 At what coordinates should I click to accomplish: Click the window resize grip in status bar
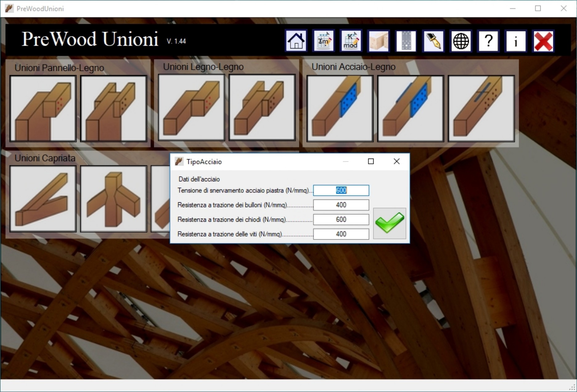tap(572, 388)
